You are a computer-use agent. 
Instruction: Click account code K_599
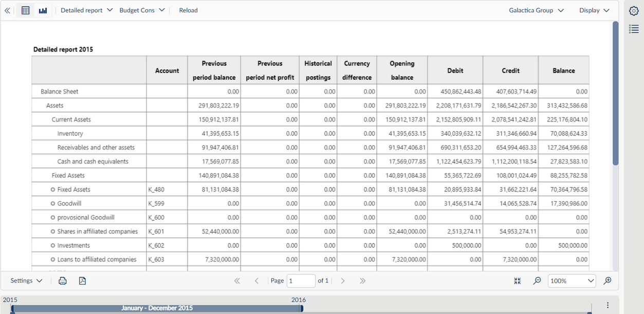(156, 203)
